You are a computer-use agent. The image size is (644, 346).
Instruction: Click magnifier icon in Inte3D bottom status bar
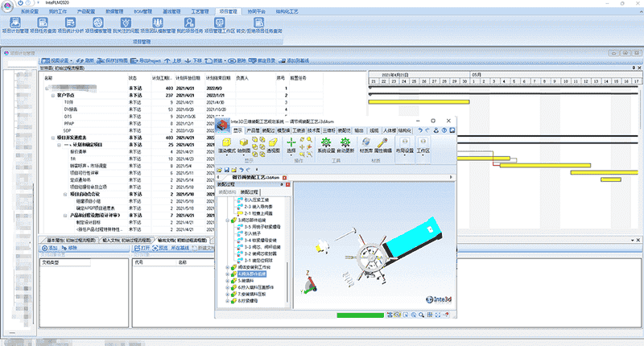coord(421,315)
